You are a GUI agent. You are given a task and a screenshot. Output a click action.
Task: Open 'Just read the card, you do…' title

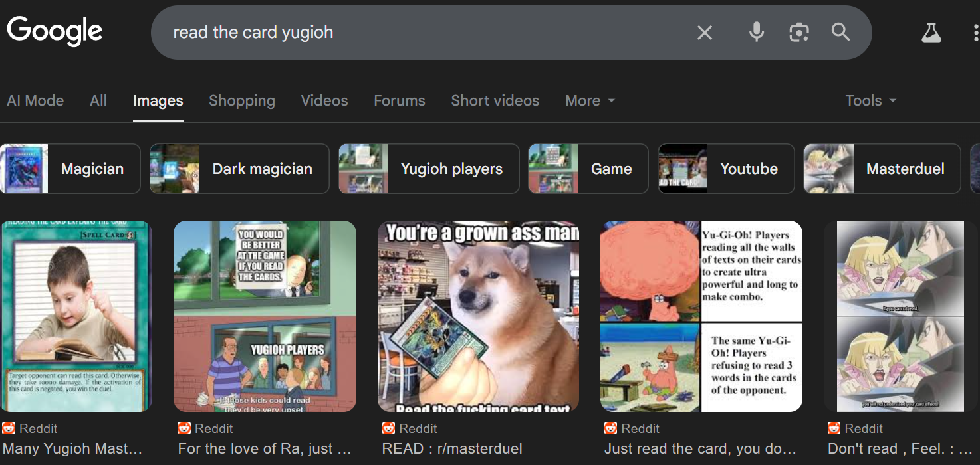coord(700,449)
